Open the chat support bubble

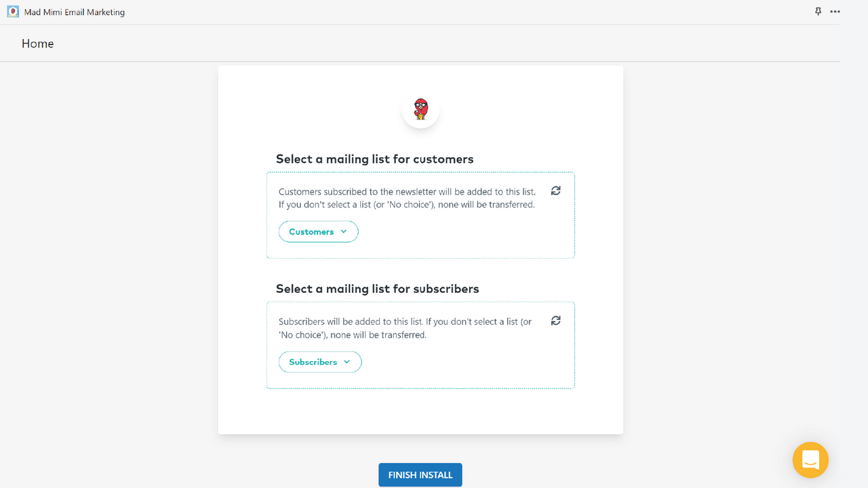[x=810, y=460]
